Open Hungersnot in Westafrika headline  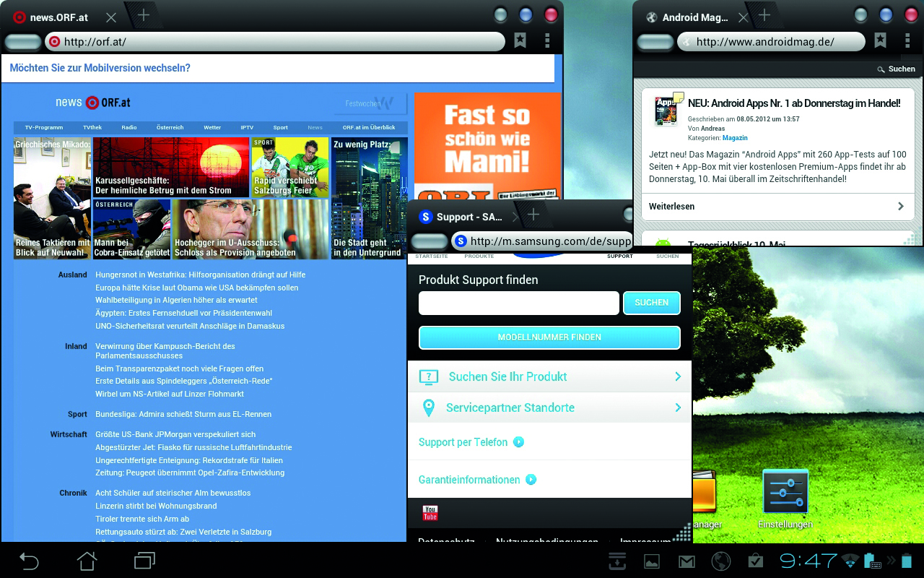point(201,275)
